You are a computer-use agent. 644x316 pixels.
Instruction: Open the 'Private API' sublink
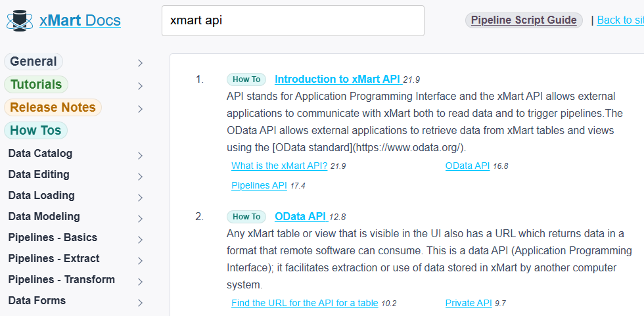[x=469, y=303]
